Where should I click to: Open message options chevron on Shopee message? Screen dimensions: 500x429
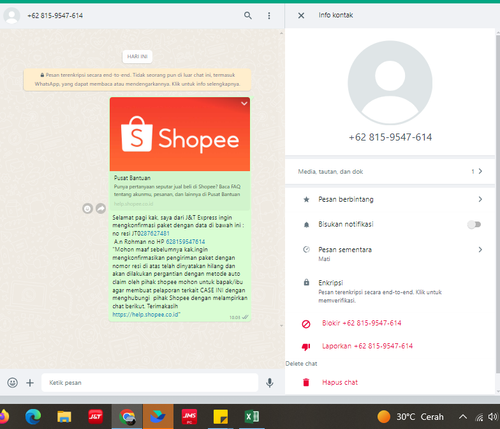244,104
